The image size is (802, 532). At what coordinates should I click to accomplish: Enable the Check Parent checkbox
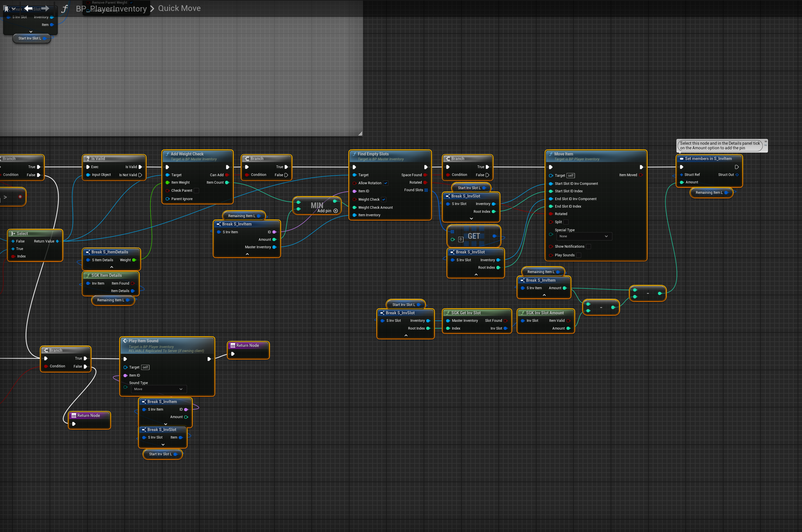196,191
